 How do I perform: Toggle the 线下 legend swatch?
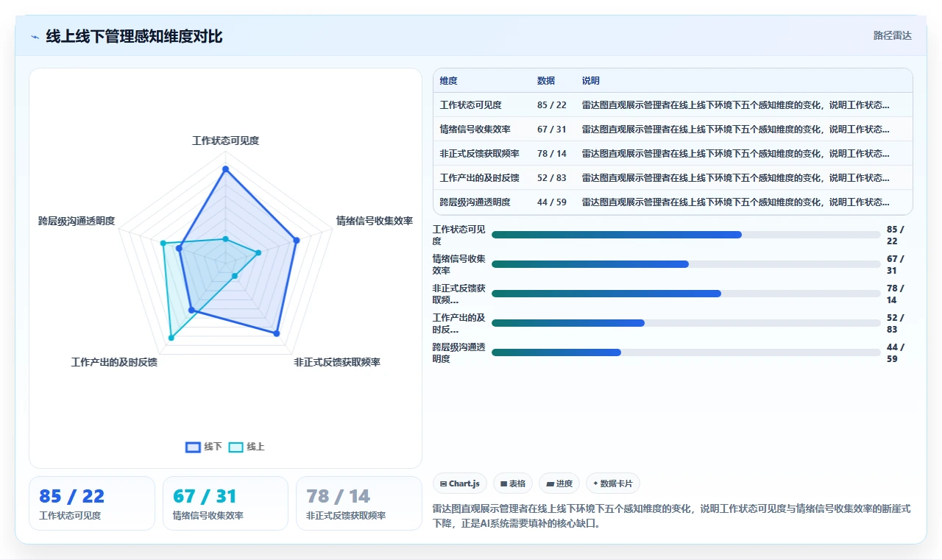coord(194,447)
